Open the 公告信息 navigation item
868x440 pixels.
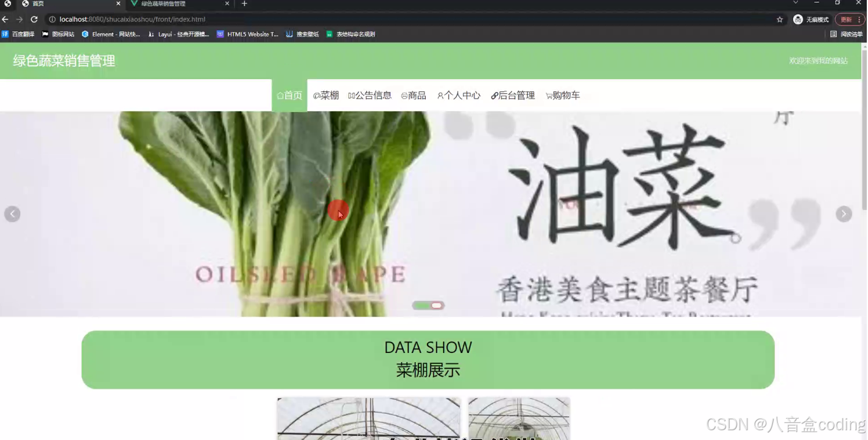[x=370, y=96]
